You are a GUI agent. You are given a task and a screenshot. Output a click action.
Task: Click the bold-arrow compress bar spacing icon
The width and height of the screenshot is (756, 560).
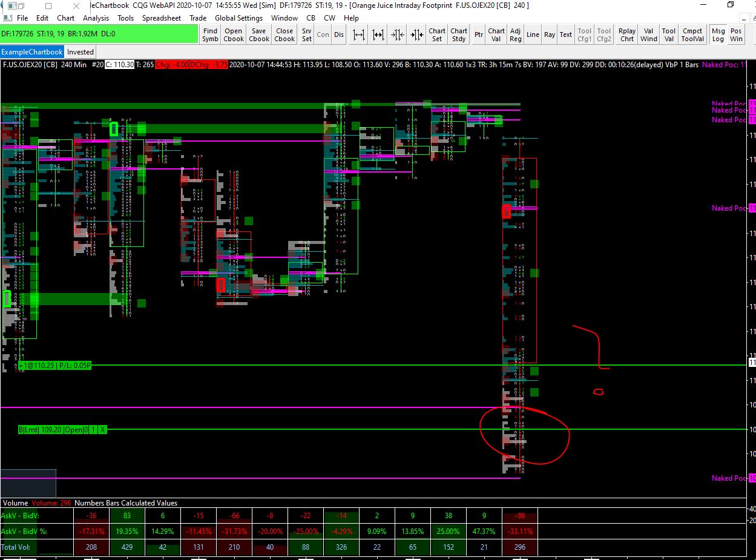[417, 35]
